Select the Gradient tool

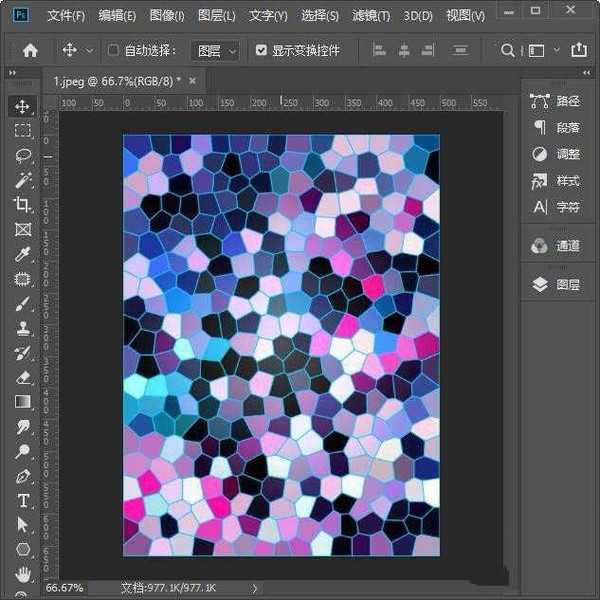click(x=22, y=402)
